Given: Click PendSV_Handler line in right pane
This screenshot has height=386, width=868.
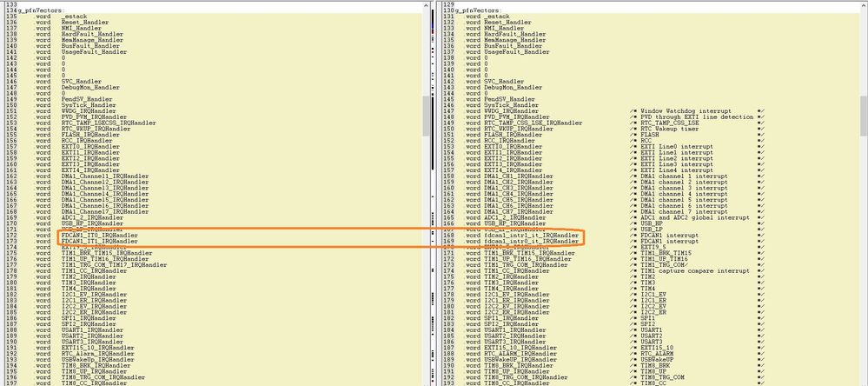Looking at the screenshot, I should click(507, 99).
